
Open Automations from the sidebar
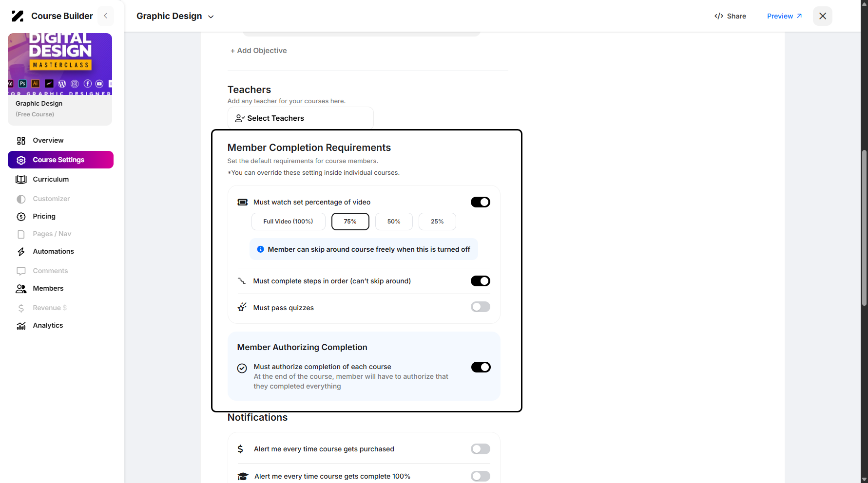[53, 251]
